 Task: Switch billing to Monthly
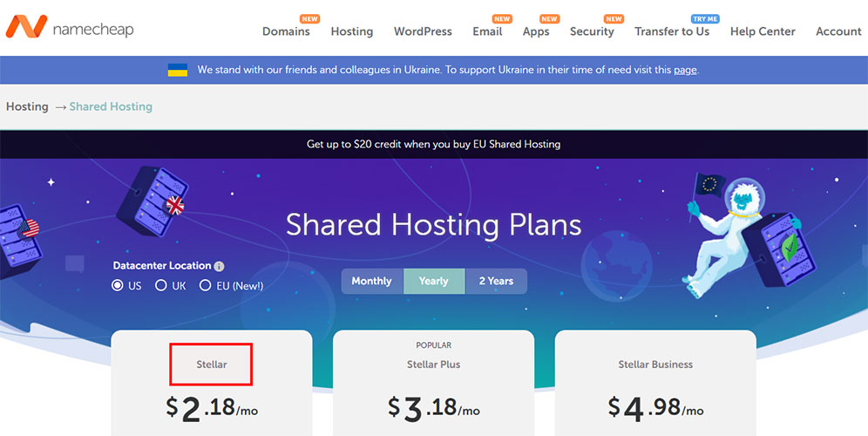pyautogui.click(x=372, y=282)
